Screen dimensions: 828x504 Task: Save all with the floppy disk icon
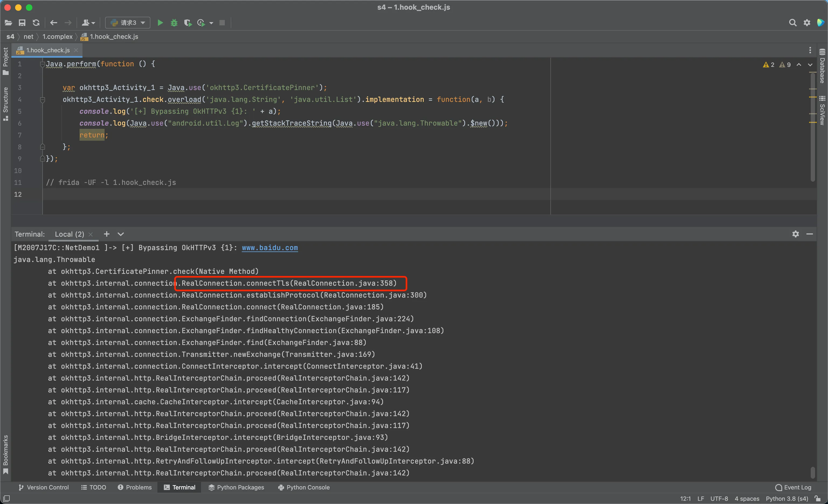click(x=22, y=23)
